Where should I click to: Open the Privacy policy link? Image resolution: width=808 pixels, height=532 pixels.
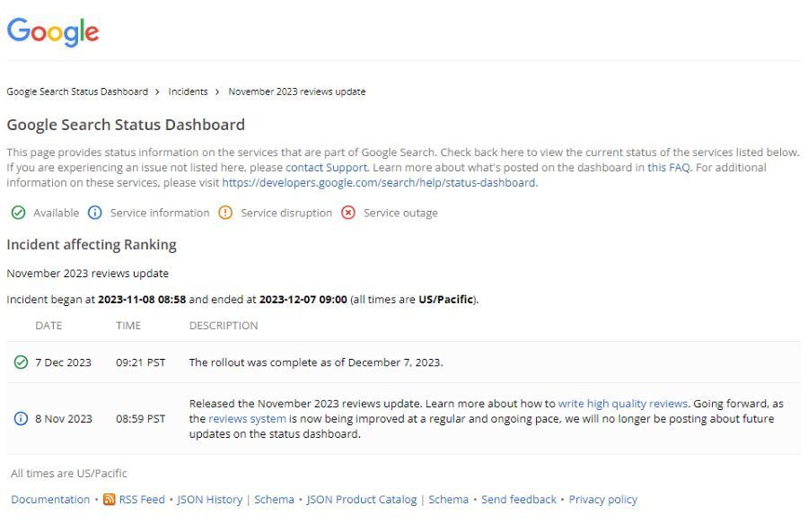pos(603,500)
